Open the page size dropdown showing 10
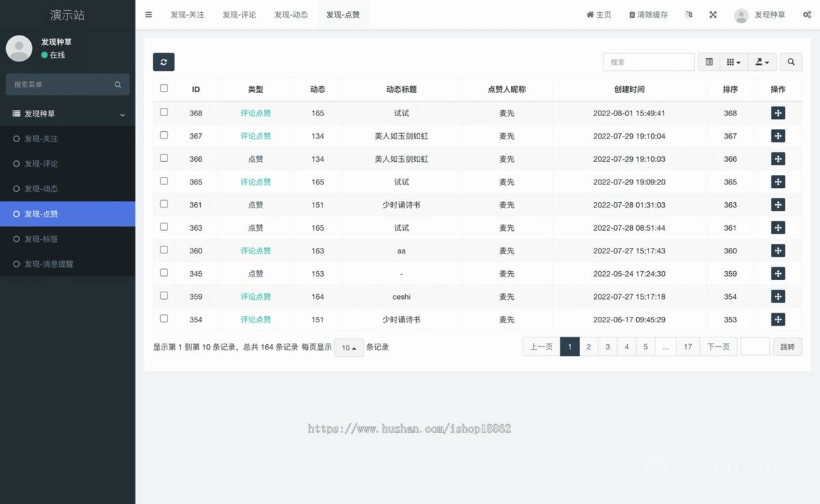 point(349,347)
